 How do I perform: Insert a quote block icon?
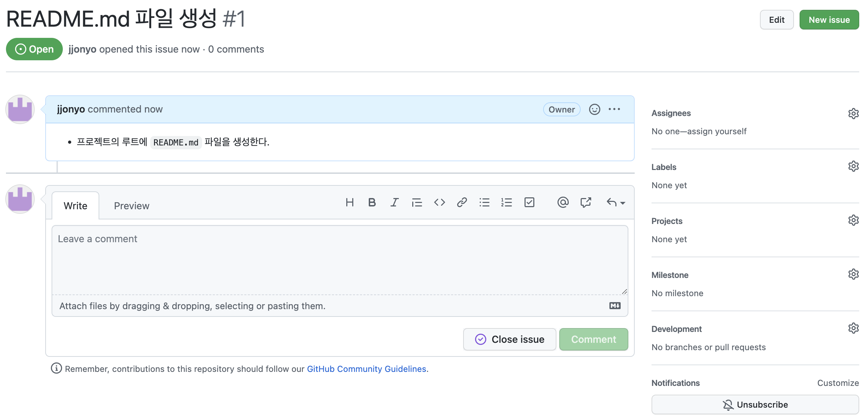(x=417, y=203)
